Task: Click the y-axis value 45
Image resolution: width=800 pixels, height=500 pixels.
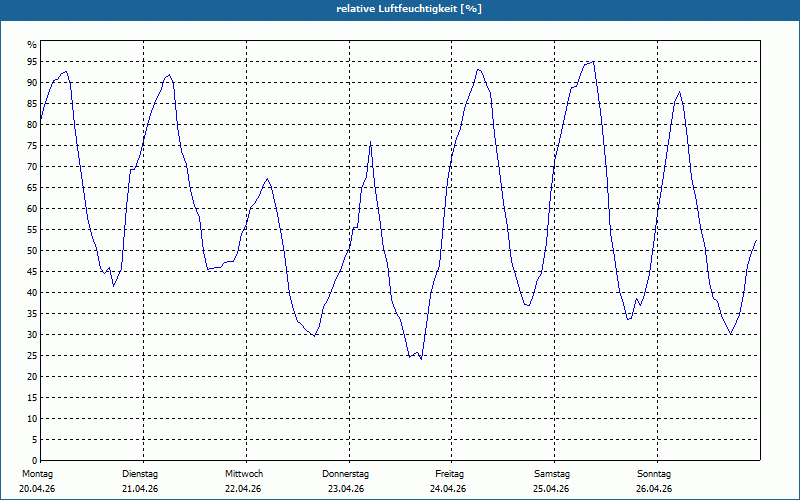Action: coord(32,271)
